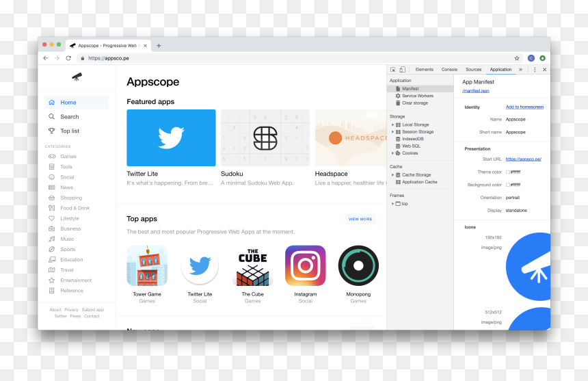This screenshot has width=588, height=381.
Task: Open DevTools three-dot options menu
Action: [x=535, y=70]
